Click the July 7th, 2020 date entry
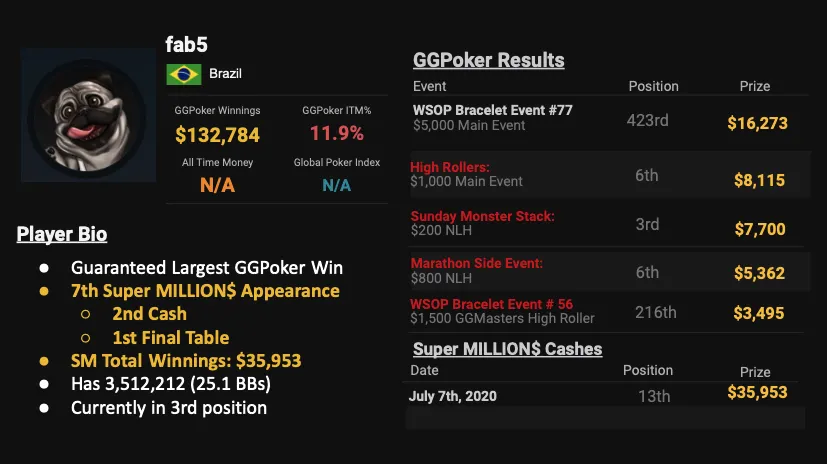The image size is (827, 464). tap(452, 395)
